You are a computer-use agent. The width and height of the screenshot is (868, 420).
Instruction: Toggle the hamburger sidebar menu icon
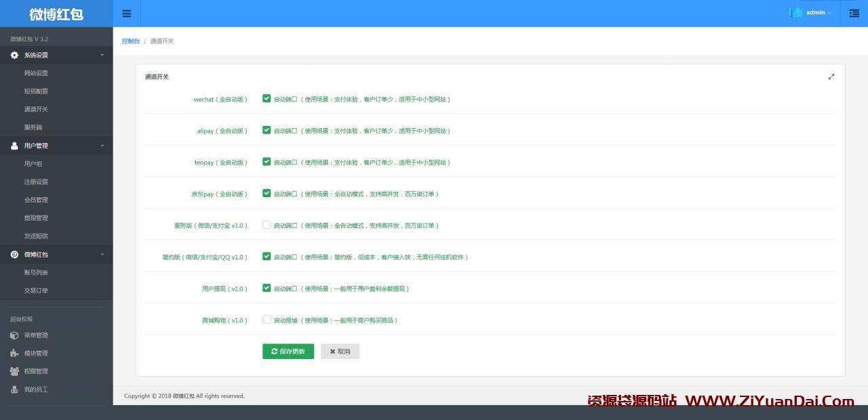(x=127, y=14)
